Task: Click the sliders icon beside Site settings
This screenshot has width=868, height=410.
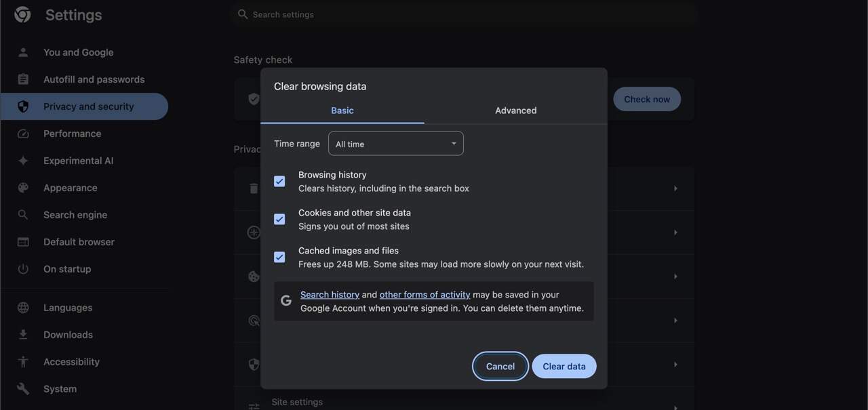Action: pyautogui.click(x=254, y=406)
